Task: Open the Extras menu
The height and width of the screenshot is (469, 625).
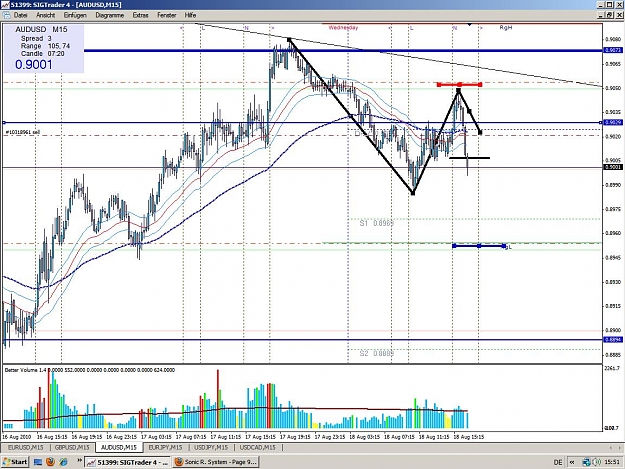Action: point(140,15)
